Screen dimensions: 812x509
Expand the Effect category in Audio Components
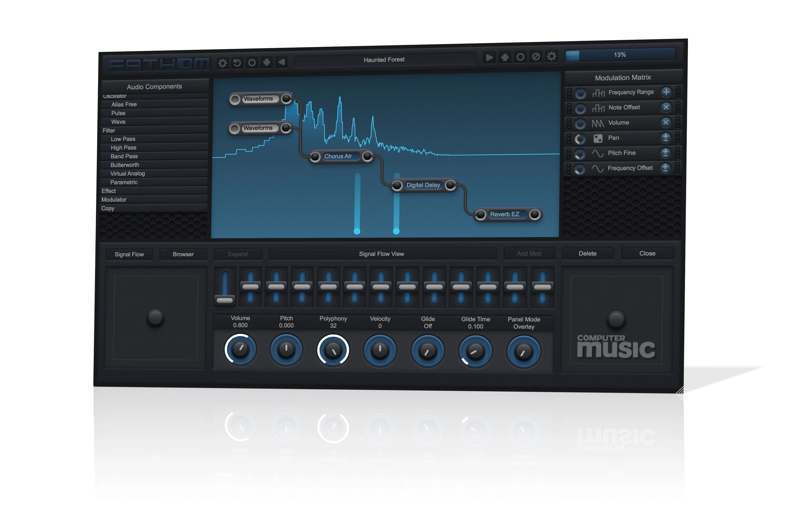154,191
